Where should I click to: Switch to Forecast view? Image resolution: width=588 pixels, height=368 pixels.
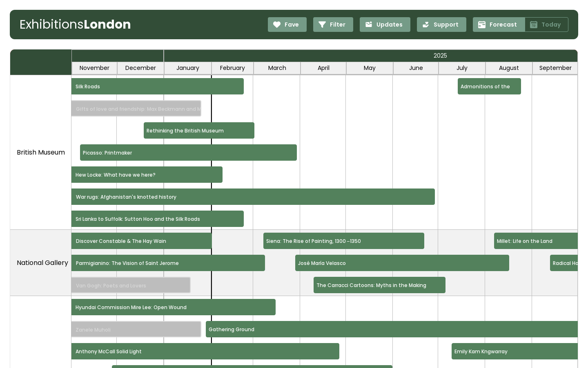coord(499,25)
